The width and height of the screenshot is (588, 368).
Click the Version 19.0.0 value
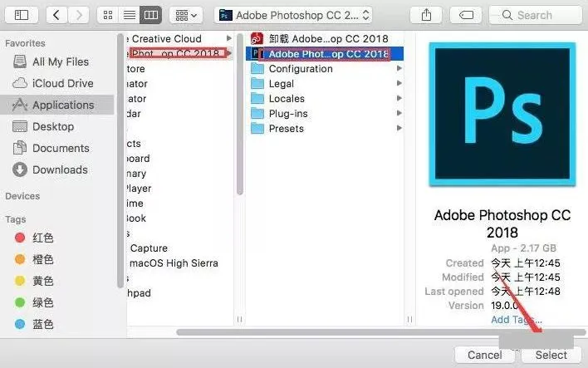tap(505, 306)
